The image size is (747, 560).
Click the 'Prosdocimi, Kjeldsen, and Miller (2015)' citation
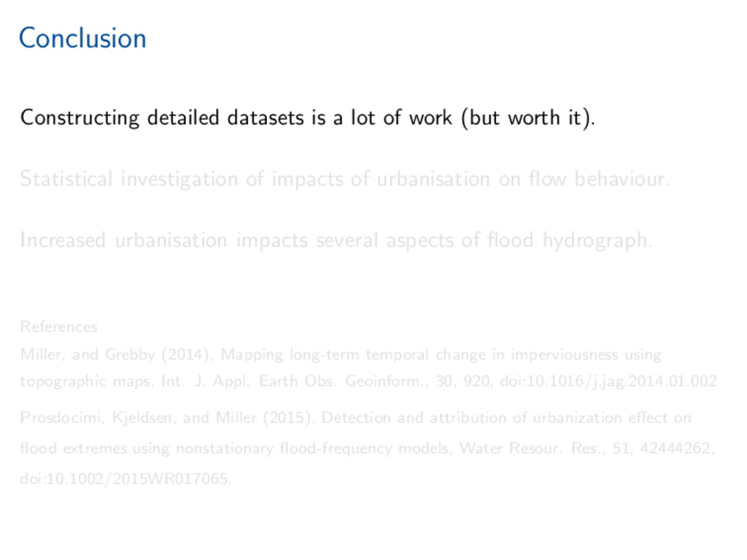tap(168, 418)
